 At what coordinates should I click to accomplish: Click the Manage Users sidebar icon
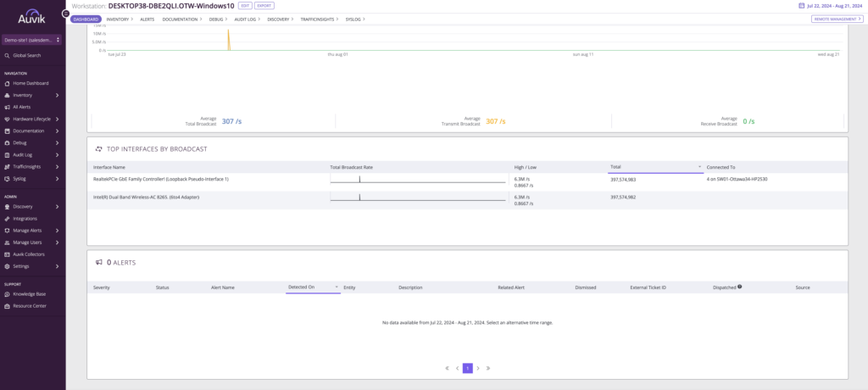(7, 242)
